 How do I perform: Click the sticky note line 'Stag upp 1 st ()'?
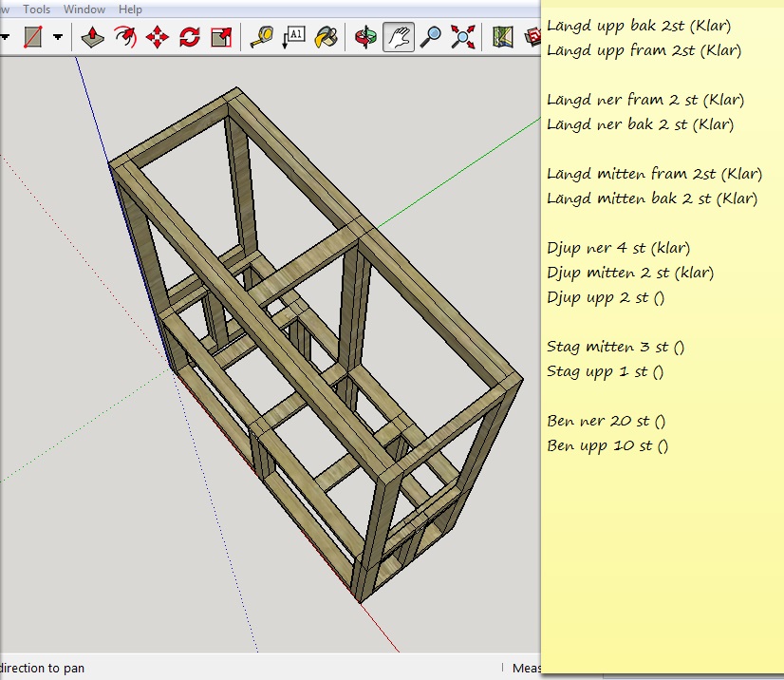tap(605, 371)
